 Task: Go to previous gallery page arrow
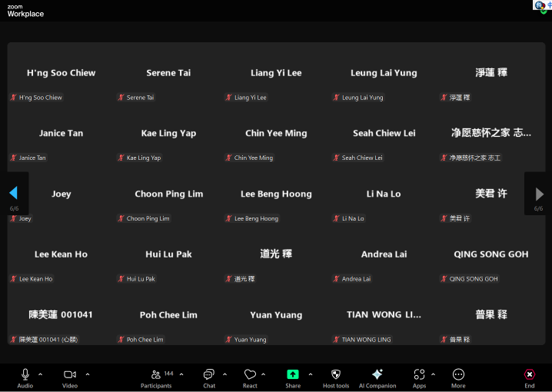(13, 193)
